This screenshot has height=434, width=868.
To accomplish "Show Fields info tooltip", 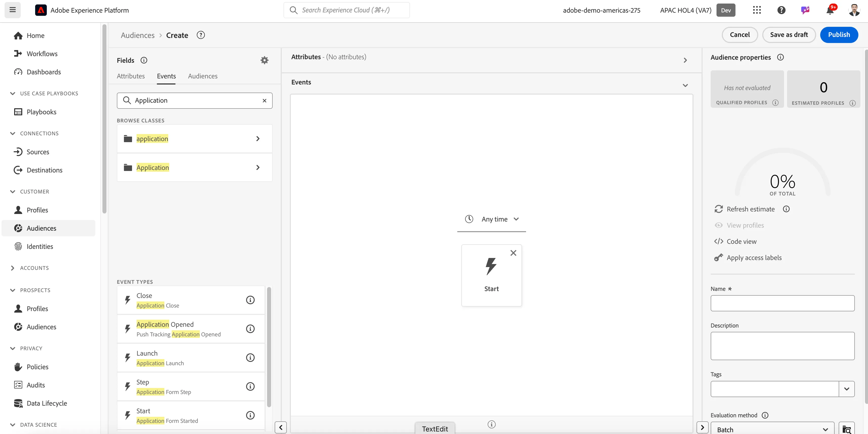I will tap(144, 60).
